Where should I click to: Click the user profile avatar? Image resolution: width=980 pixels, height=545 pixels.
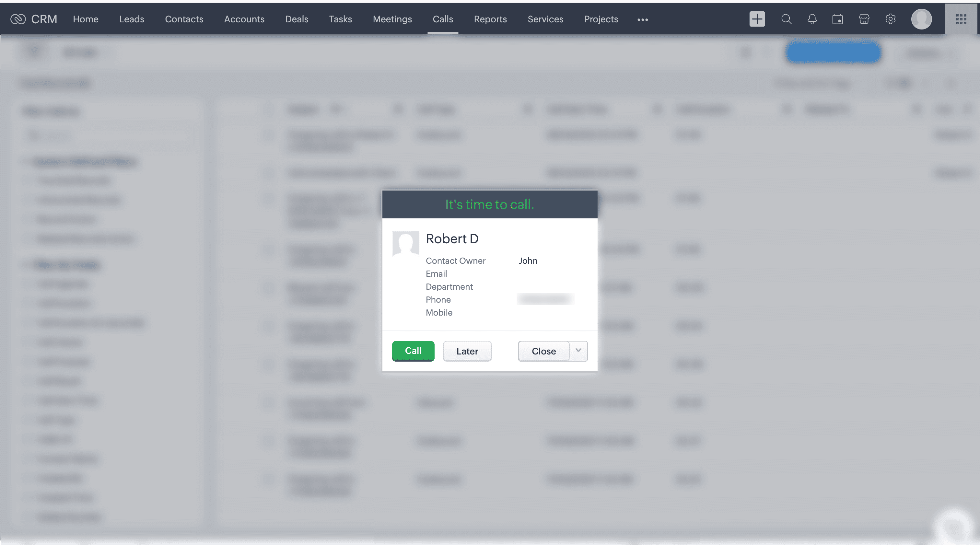point(921,19)
